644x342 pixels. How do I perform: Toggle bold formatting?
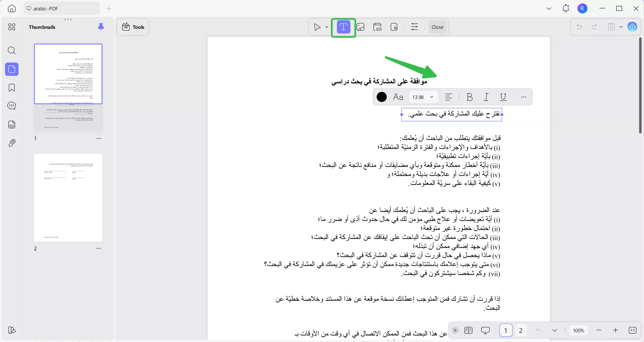point(469,97)
